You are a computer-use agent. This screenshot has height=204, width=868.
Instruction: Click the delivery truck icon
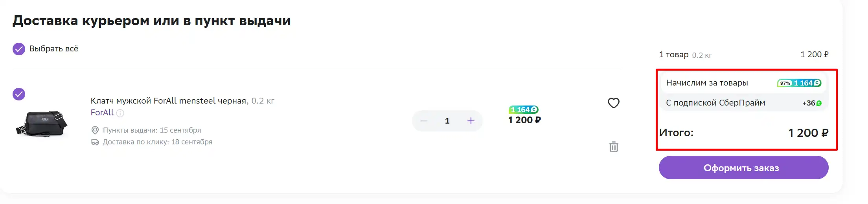(x=95, y=142)
